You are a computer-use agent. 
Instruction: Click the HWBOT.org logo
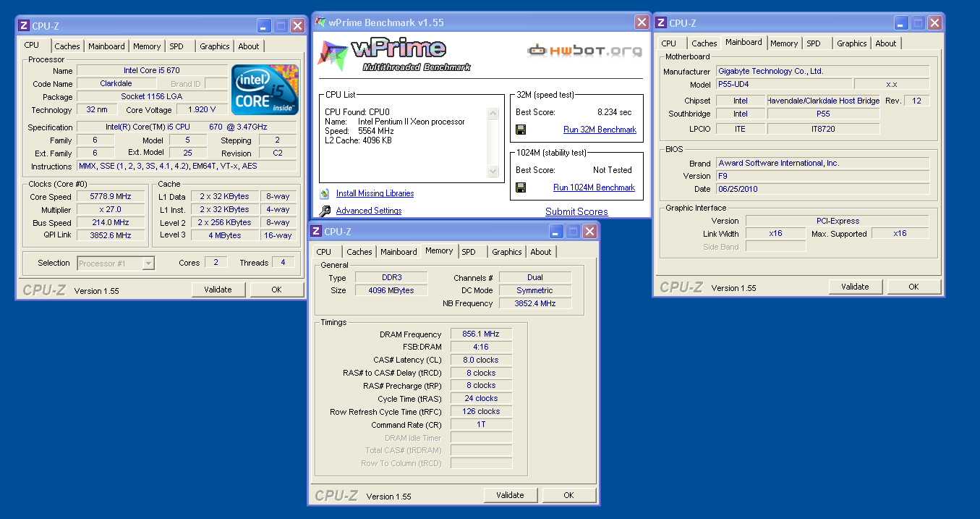(x=584, y=51)
